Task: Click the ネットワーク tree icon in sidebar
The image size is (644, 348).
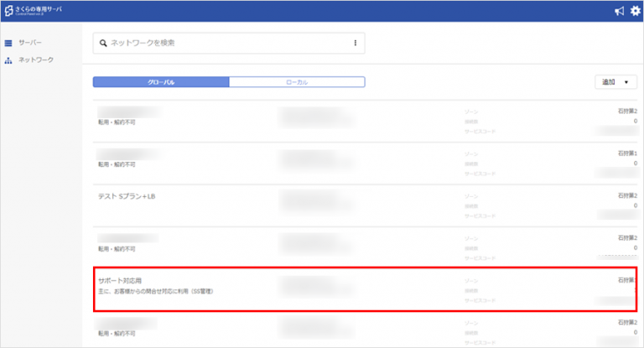Action: [8, 60]
